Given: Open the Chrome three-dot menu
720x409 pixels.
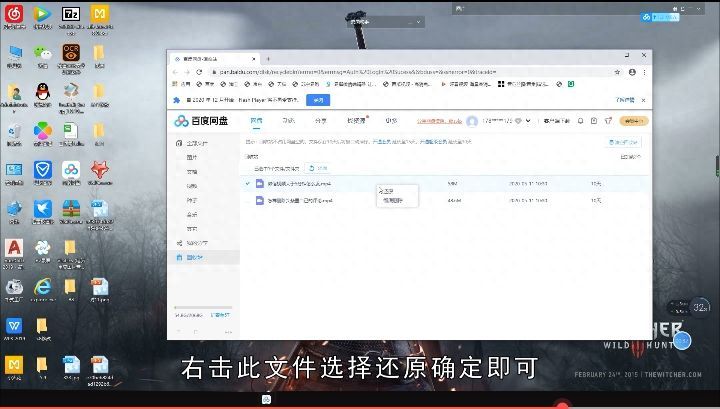Looking at the screenshot, I should click(645, 72).
